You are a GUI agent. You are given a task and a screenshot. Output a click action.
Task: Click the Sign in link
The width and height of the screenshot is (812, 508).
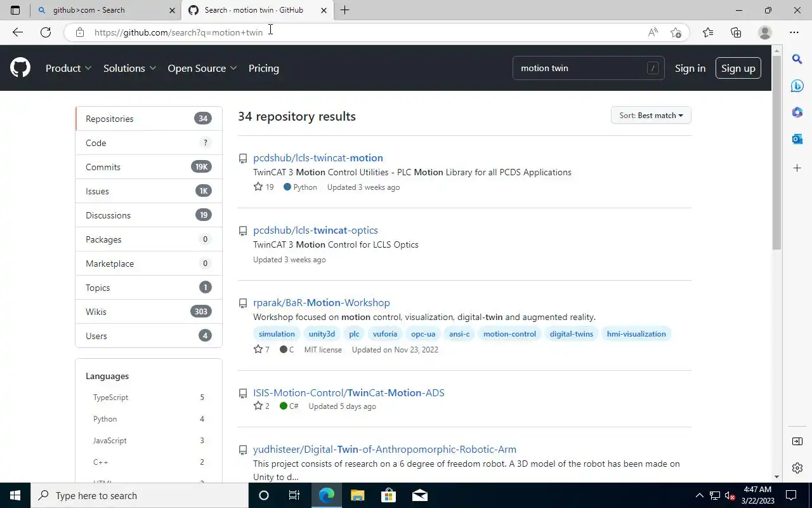pyautogui.click(x=690, y=68)
